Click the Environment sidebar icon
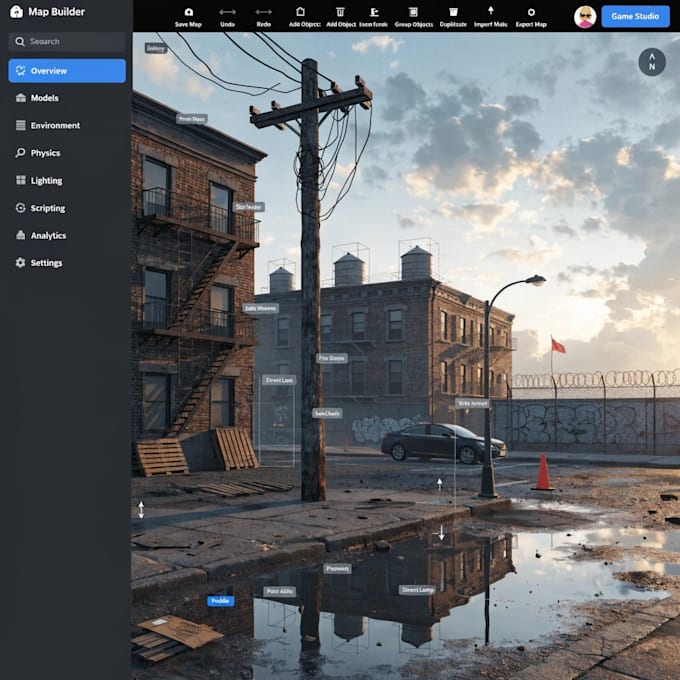Screen dimensions: 680x680 coord(20,125)
